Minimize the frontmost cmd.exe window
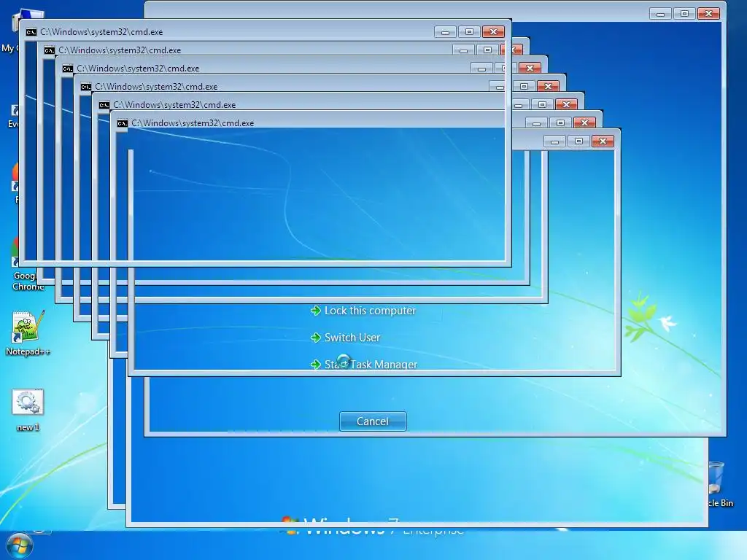The width and height of the screenshot is (747, 560). pyautogui.click(x=445, y=32)
